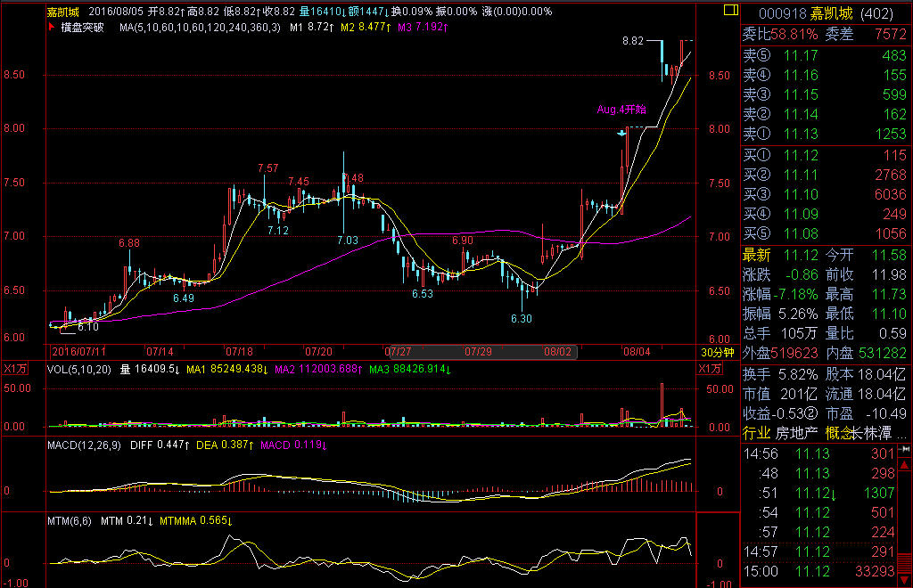Click the 15:00 trade tick row
This screenshot has width=913, height=588.
(x=826, y=571)
